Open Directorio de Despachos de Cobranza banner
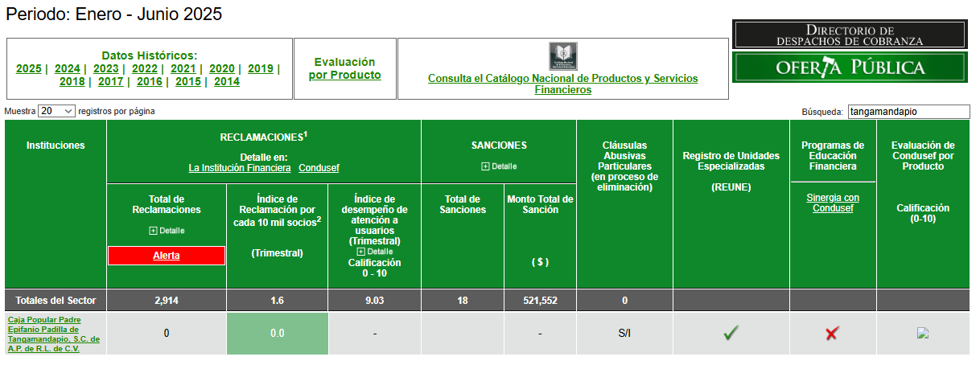This screenshot has height=369, width=980. [x=850, y=35]
